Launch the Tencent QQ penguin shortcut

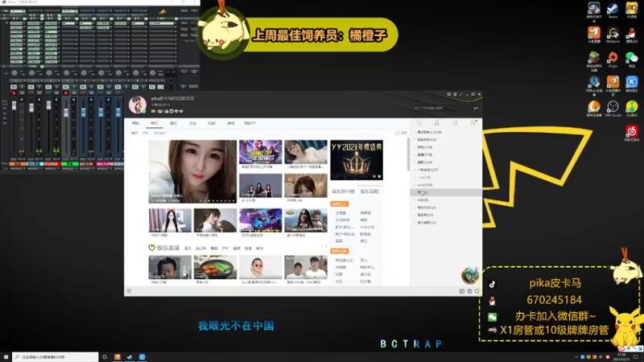pyautogui.click(x=632, y=35)
